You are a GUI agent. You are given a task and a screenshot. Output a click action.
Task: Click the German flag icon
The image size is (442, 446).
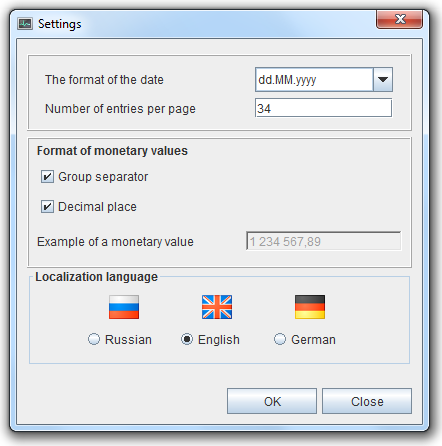coord(310,307)
